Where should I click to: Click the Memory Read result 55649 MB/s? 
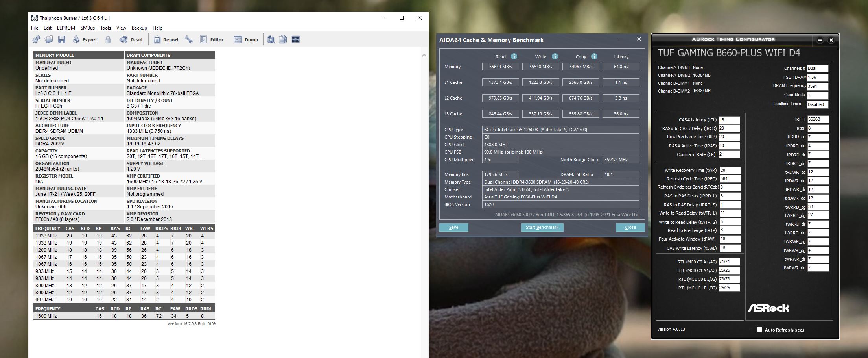(x=500, y=67)
